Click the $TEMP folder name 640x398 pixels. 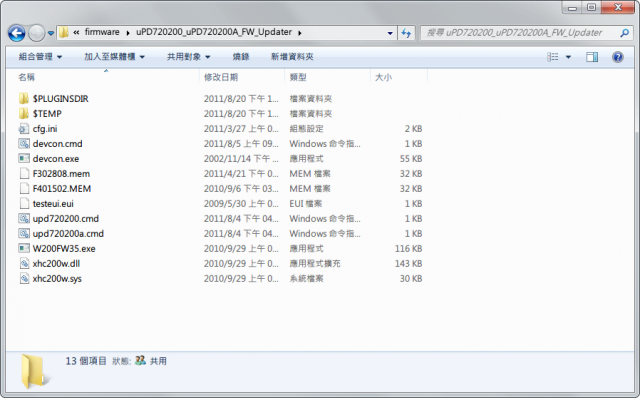click(47, 113)
